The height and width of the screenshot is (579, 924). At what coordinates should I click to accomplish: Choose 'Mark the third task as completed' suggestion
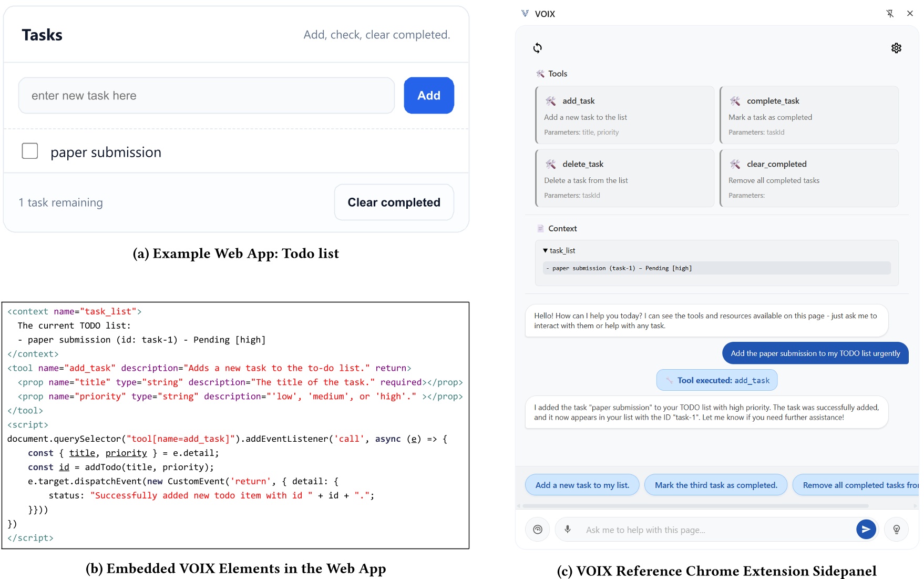click(x=715, y=485)
